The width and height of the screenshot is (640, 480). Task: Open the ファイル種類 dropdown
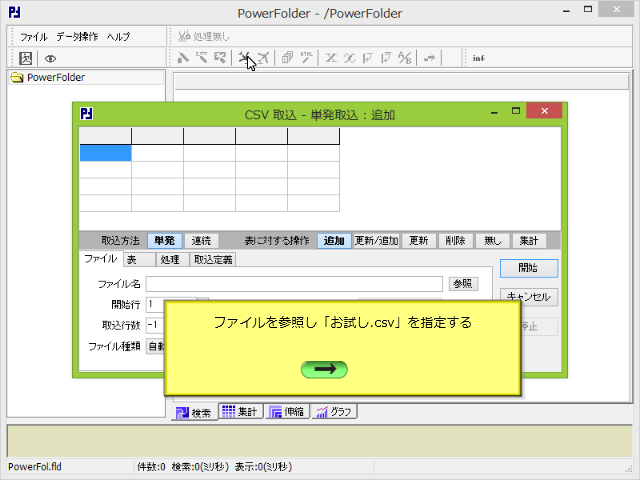tap(155, 346)
